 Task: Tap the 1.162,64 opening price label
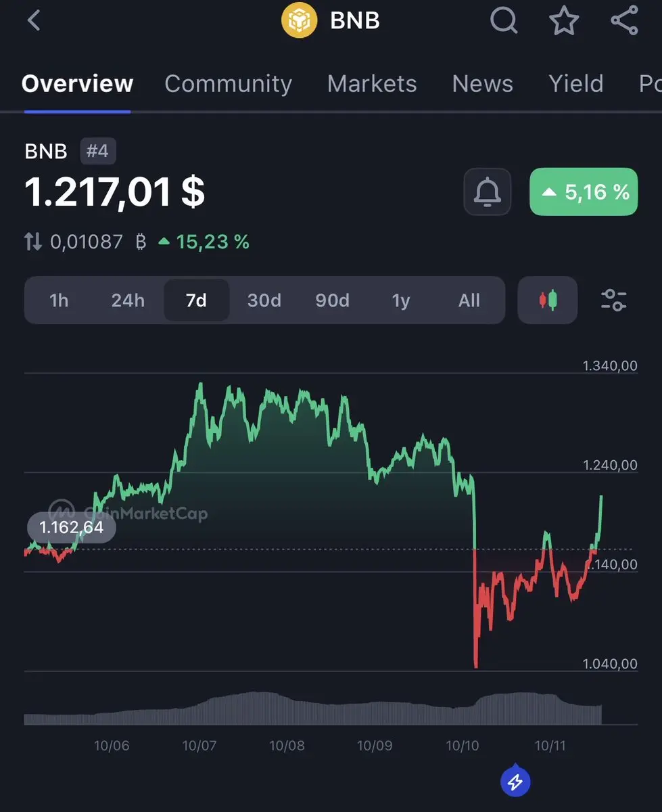[x=72, y=528]
